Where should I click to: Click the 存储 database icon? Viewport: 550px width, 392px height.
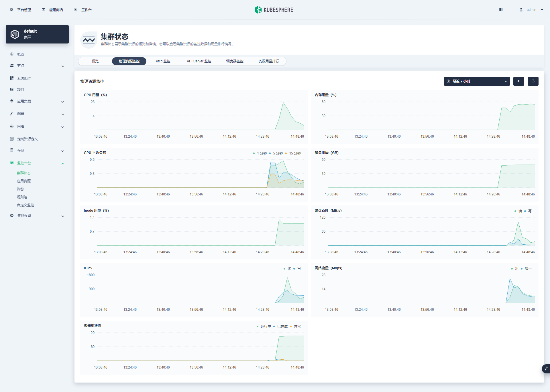[x=12, y=150]
